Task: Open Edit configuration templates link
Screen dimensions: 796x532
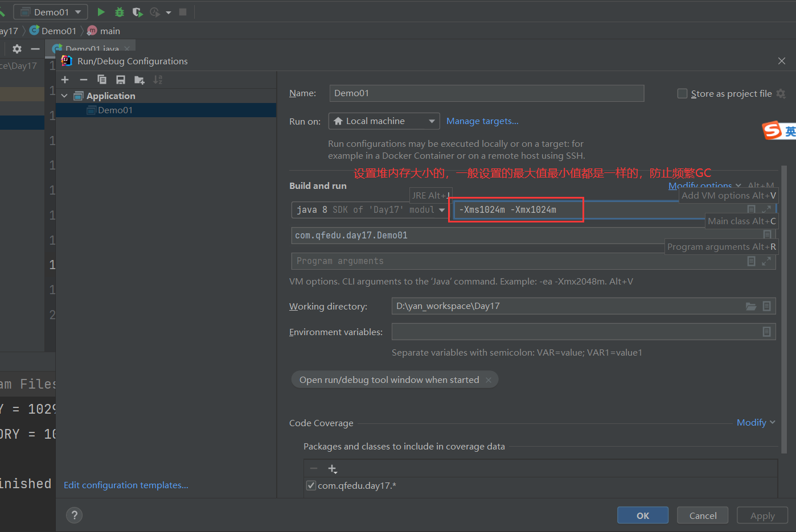Action: (126, 485)
